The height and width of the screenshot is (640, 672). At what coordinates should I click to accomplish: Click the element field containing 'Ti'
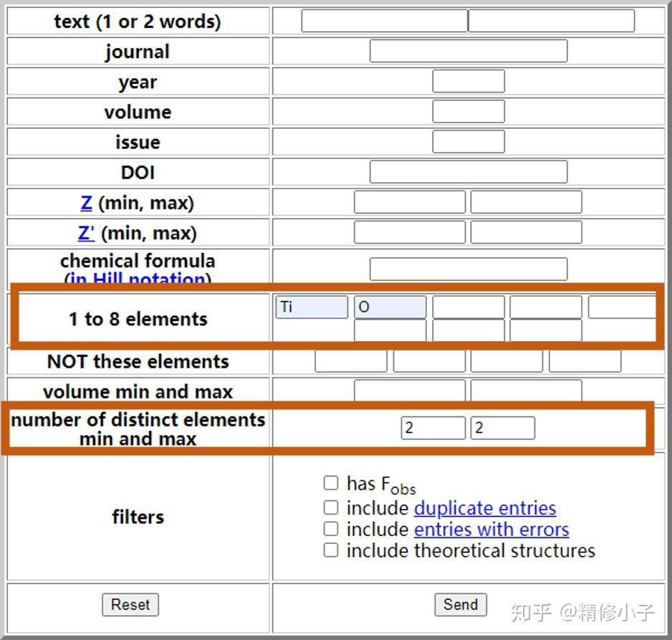coord(312,307)
